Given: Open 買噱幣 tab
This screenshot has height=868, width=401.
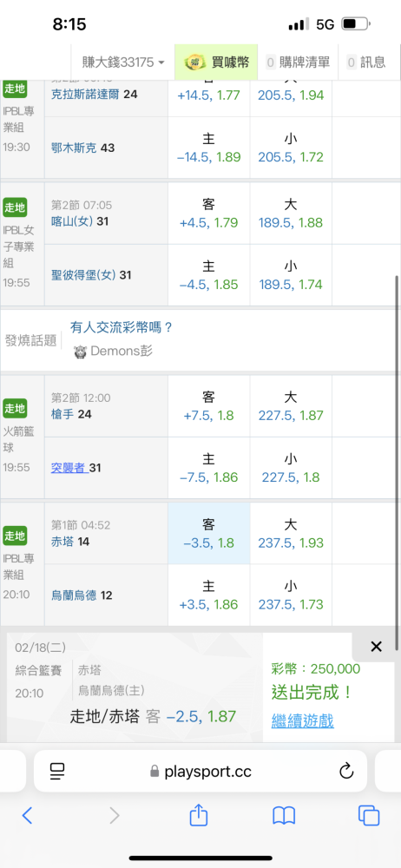Looking at the screenshot, I should coord(217,62).
